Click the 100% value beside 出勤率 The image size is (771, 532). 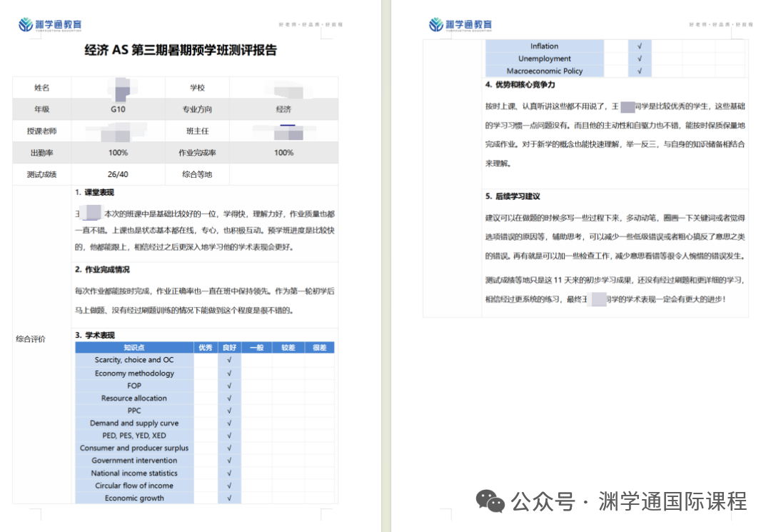[119, 153]
